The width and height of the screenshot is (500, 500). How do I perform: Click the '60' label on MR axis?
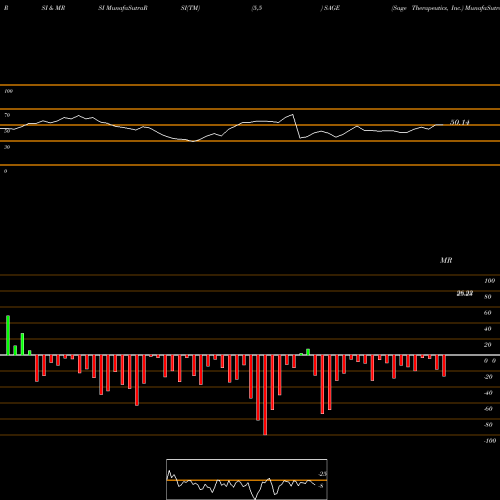(x=488, y=313)
